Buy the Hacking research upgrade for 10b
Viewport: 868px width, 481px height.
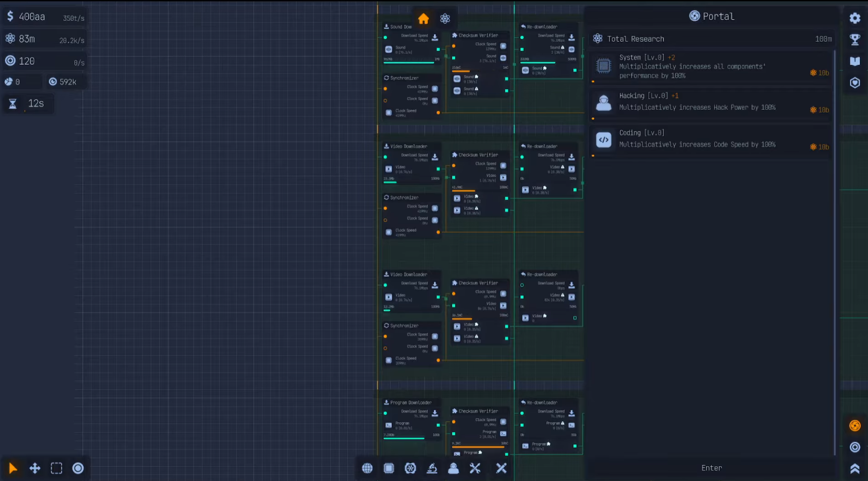point(819,110)
